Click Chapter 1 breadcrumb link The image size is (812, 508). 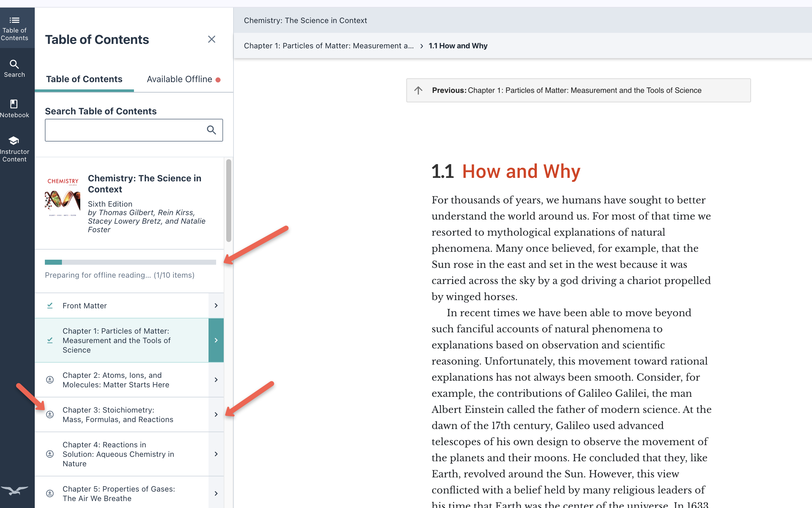tap(329, 46)
